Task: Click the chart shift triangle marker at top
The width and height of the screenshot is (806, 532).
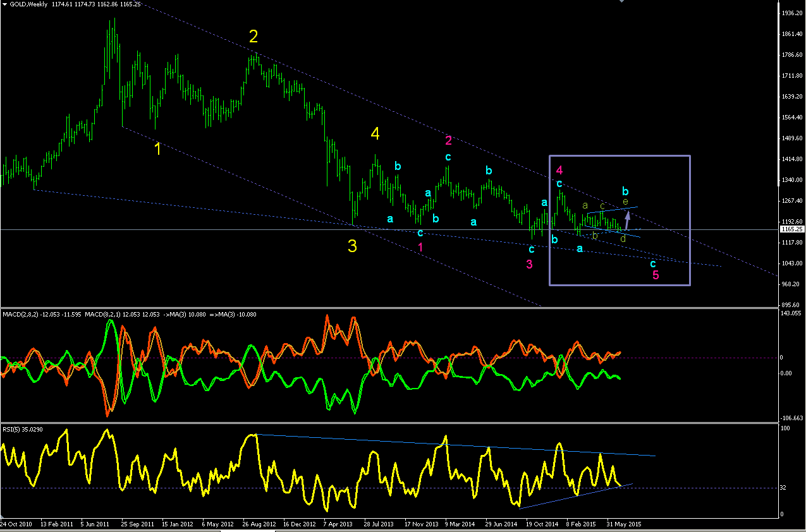Action: coord(621,2)
